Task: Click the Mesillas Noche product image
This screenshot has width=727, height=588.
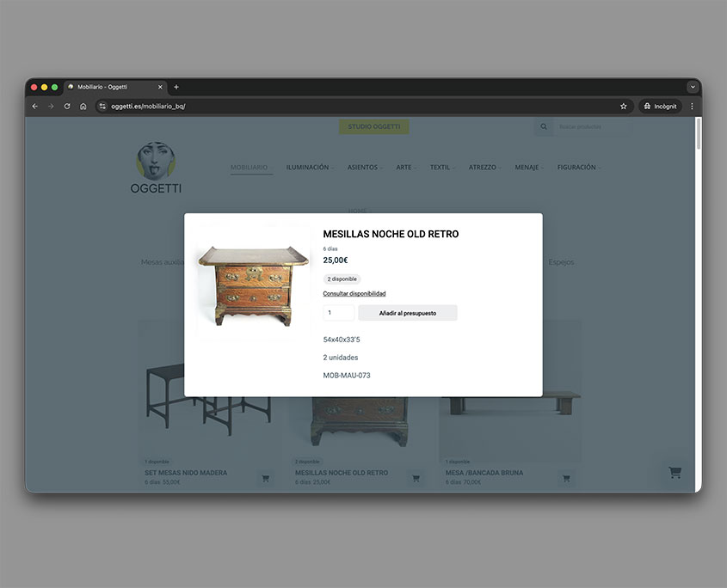Action: pyautogui.click(x=252, y=286)
